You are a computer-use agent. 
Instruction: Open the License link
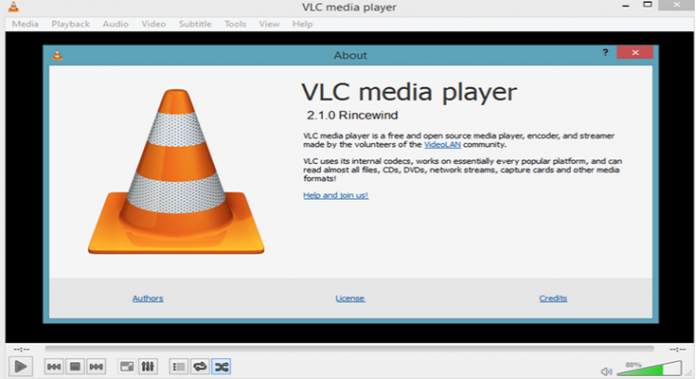pos(350,298)
